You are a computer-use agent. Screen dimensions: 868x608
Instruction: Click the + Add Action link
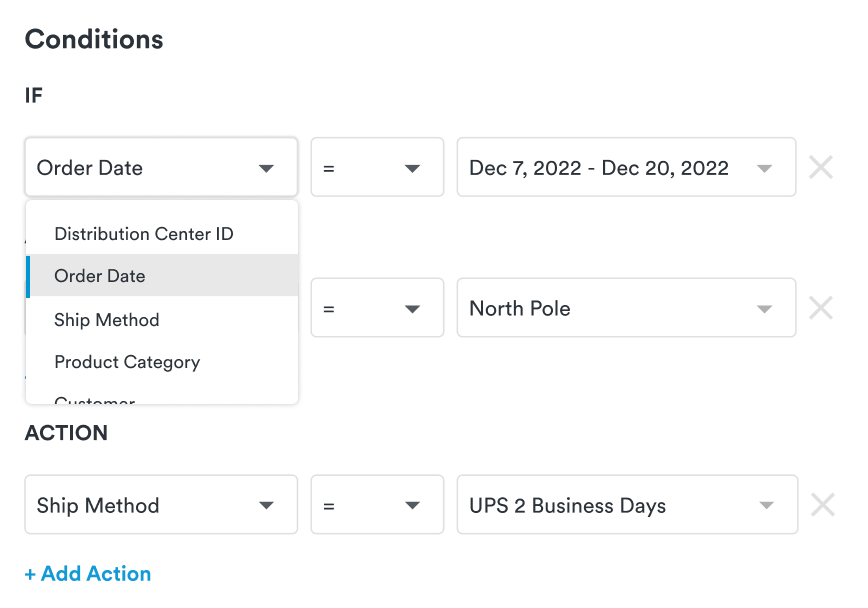(88, 574)
